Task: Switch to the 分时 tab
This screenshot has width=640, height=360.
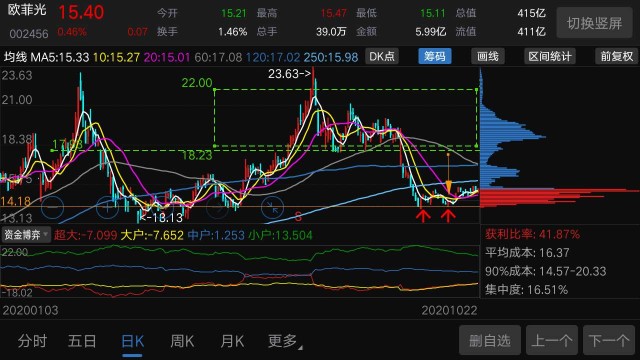Action: point(32,341)
